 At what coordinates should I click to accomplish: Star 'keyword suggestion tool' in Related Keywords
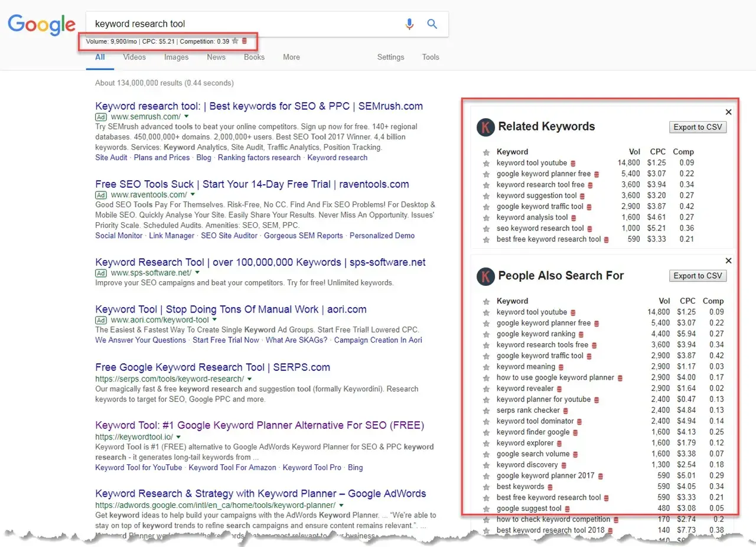[x=486, y=196]
